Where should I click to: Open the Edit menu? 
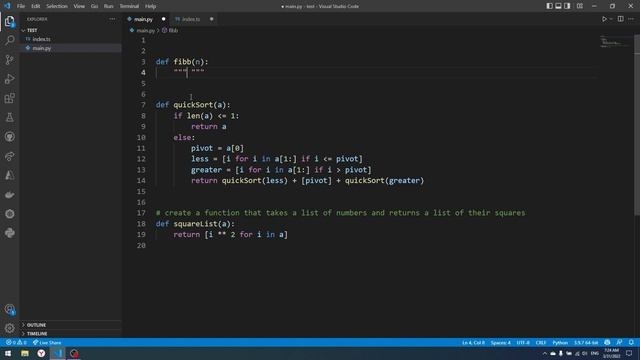(36, 6)
